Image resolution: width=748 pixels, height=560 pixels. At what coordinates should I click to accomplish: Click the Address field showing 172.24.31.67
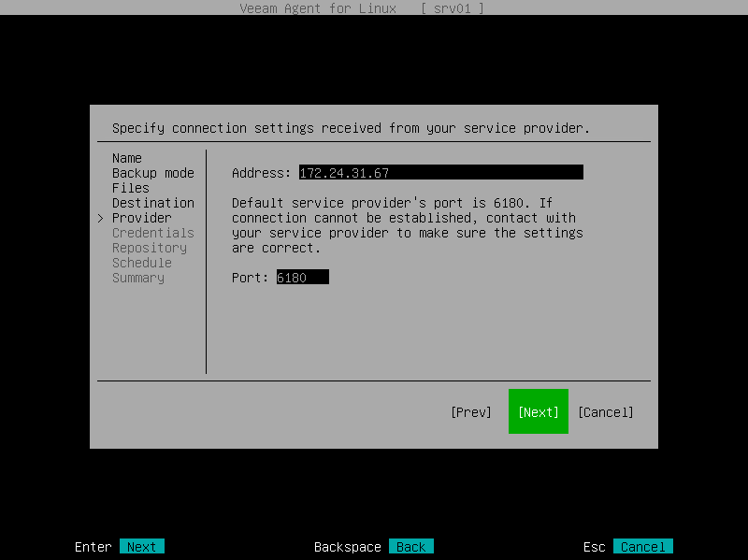coord(439,172)
